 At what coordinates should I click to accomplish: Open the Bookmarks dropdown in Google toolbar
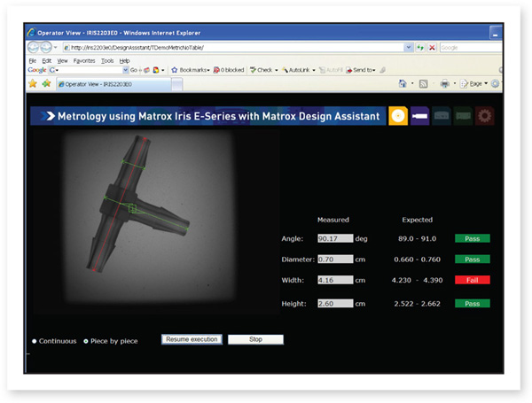click(x=191, y=70)
